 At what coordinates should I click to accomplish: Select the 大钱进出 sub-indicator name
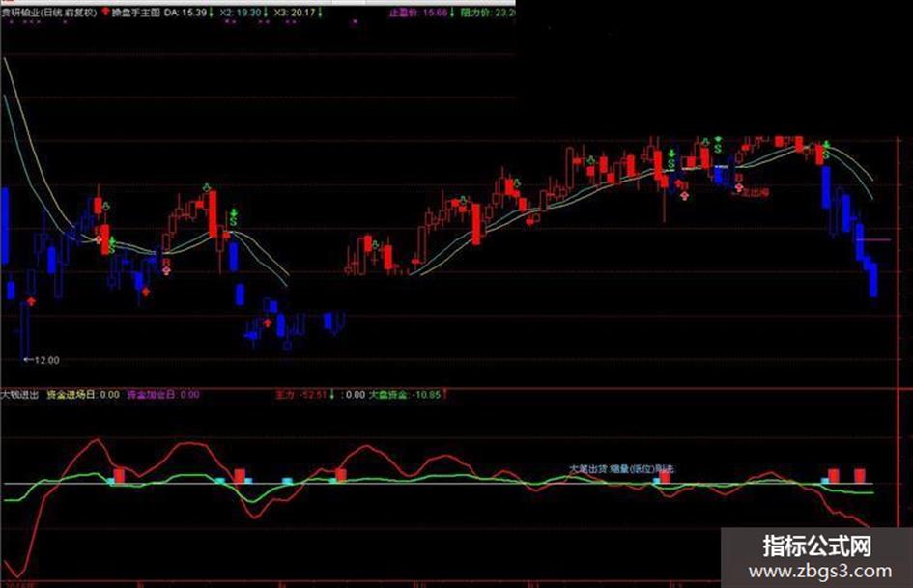click(x=19, y=395)
